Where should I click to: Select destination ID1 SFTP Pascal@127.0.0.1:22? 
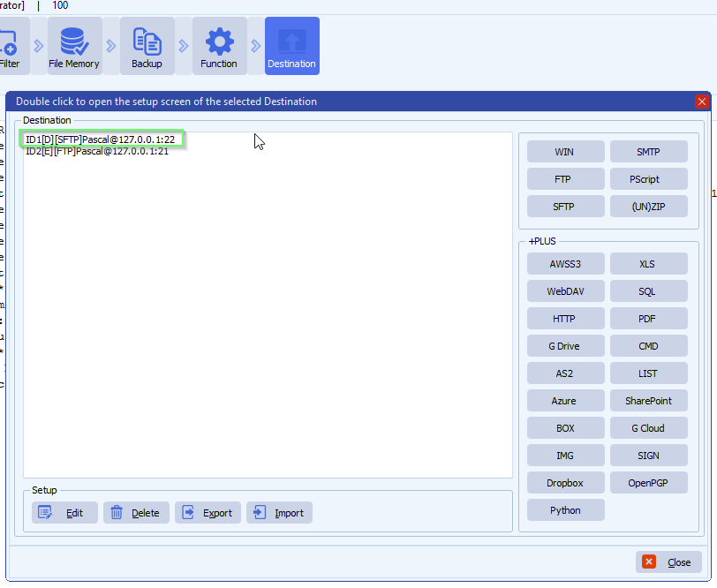click(101, 139)
